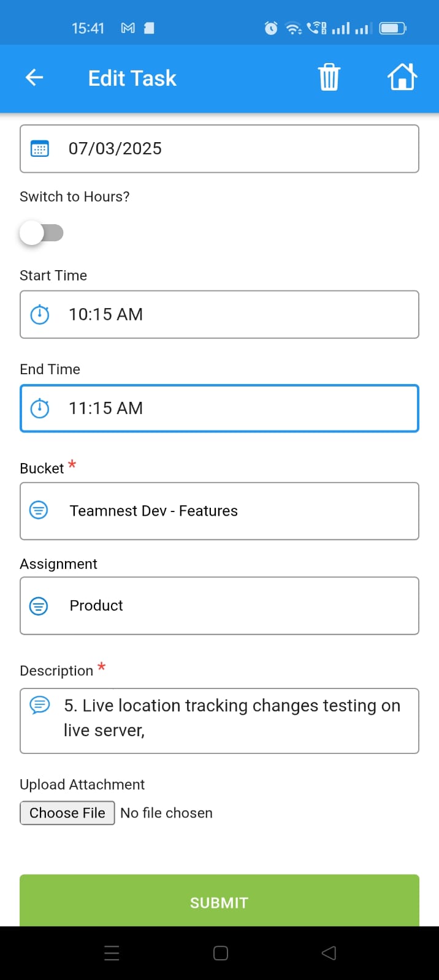Viewport: 439px width, 980px height.
Task: Open date picker showing 07/03/2025
Action: (233, 149)
